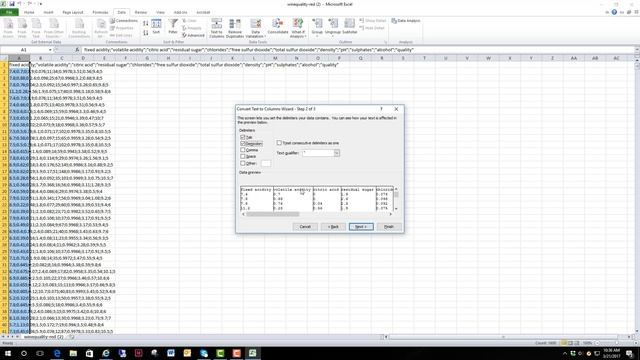Screen dimensions: 640x360
Task: Open the Data Validation tool
Action: (256, 28)
